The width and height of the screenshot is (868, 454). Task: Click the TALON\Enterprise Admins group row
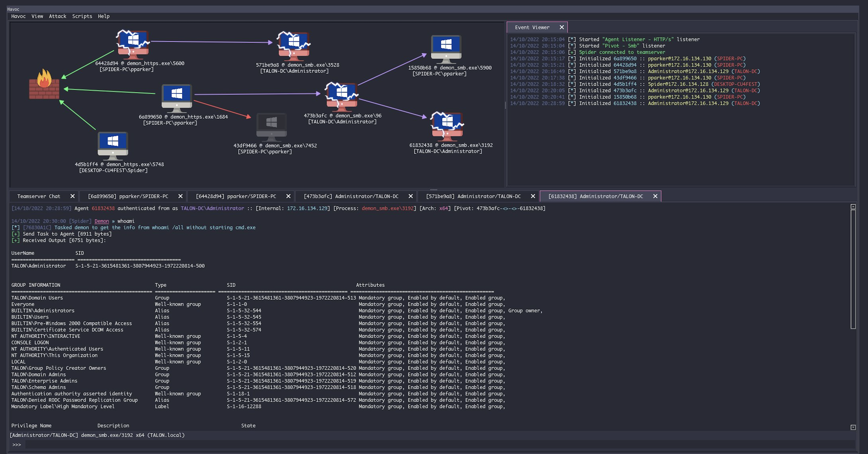click(258, 381)
